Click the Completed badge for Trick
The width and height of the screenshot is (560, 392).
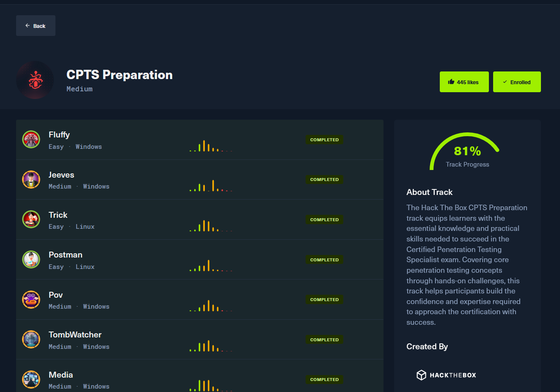coord(324,219)
